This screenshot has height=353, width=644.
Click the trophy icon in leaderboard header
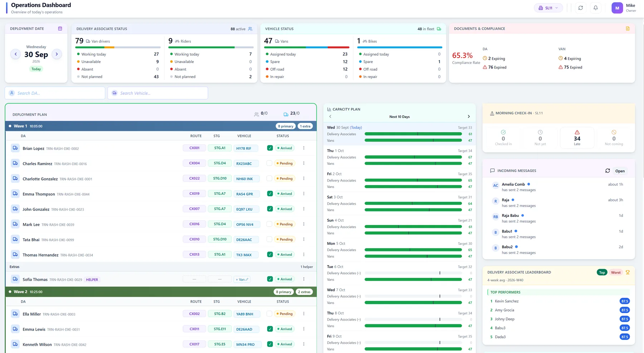[x=628, y=272]
